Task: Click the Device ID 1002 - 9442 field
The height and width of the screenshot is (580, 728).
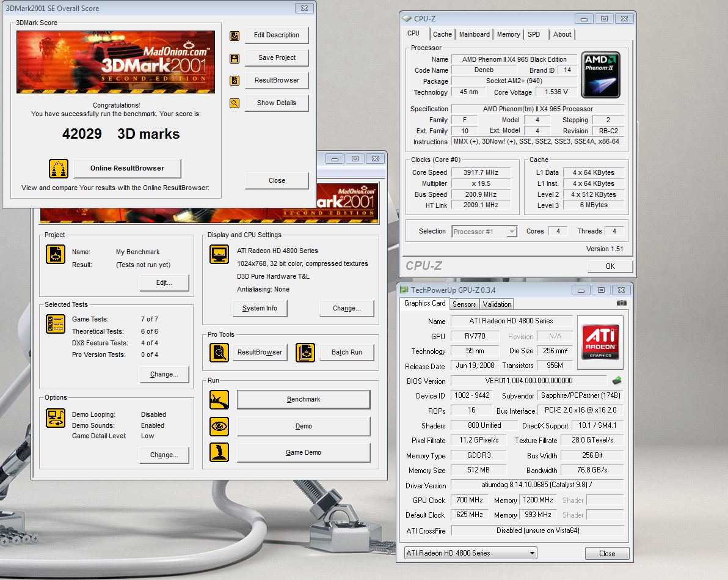Action: click(x=471, y=395)
